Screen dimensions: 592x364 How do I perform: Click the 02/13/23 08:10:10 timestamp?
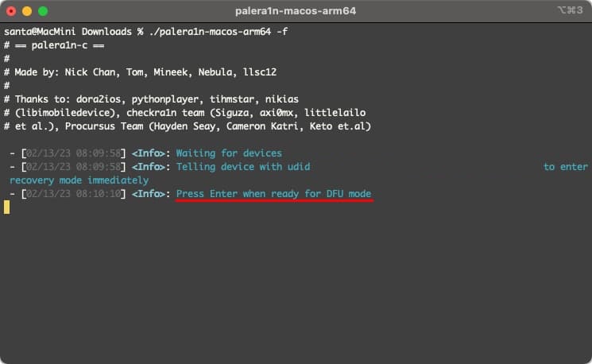[73, 194]
